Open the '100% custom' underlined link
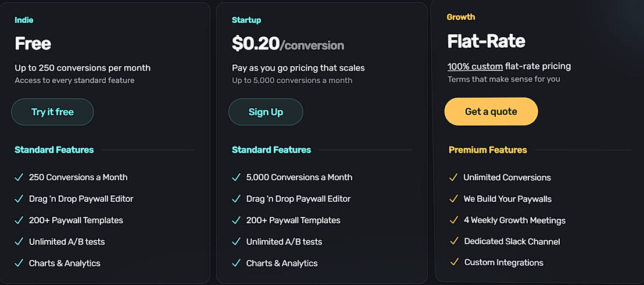 tap(475, 66)
